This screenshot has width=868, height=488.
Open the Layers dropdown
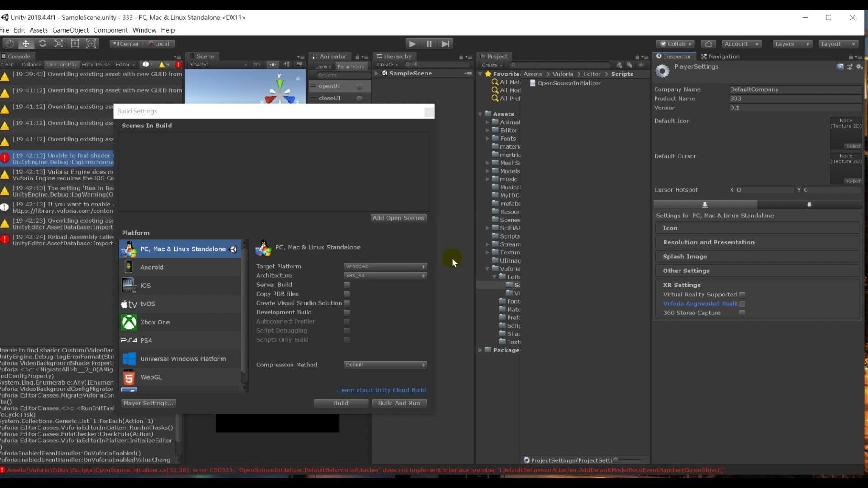[x=792, y=44]
